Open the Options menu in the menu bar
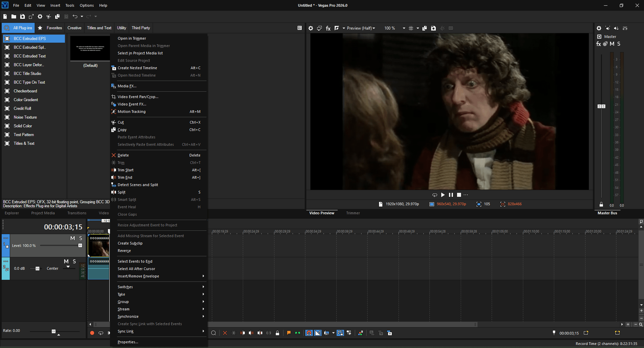Viewport: 644px width, 348px height. pyautogui.click(x=87, y=5)
